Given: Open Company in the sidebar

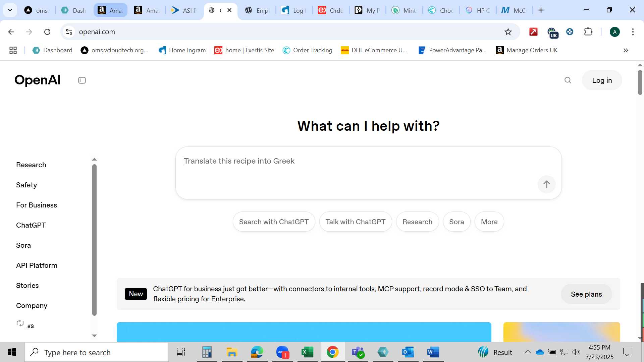Looking at the screenshot, I should click(x=32, y=306).
